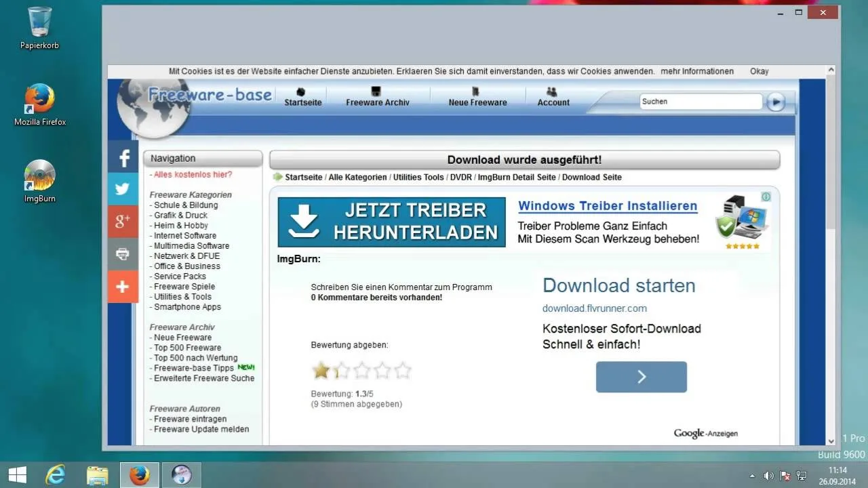Show hidden system tray icons arrow

(751, 476)
